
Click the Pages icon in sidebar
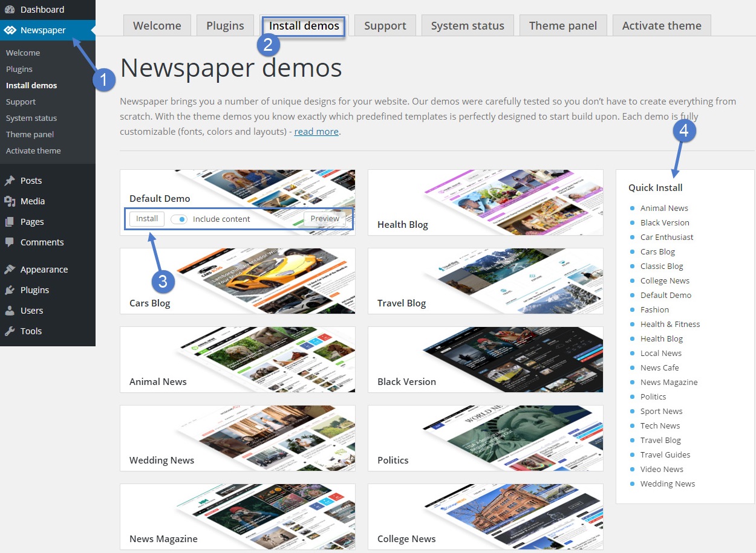pyautogui.click(x=10, y=222)
